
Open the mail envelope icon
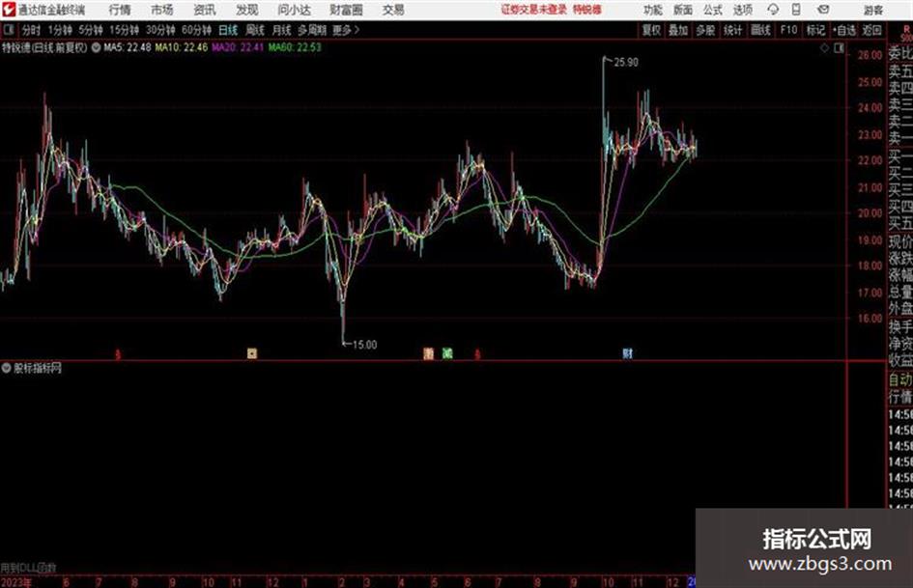pyautogui.click(x=823, y=10)
